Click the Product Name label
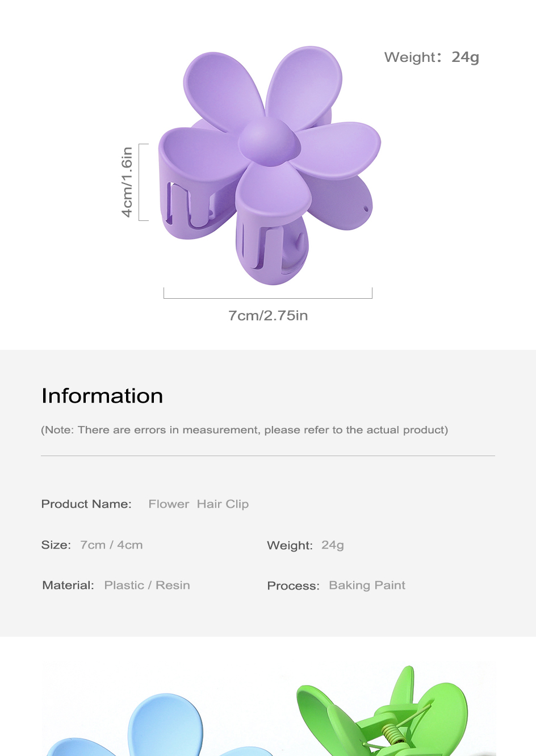This screenshot has width=536, height=756. [86, 504]
